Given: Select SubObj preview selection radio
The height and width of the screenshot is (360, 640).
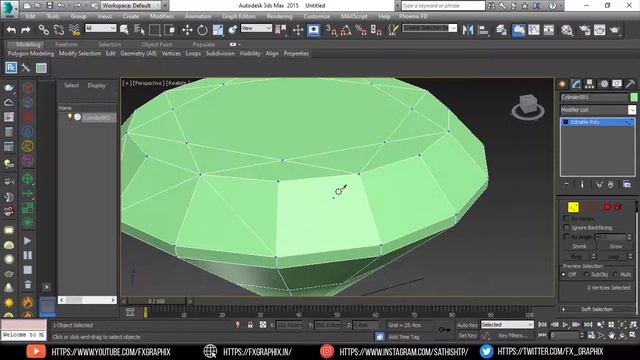Looking at the screenshot, I should (x=586, y=275).
